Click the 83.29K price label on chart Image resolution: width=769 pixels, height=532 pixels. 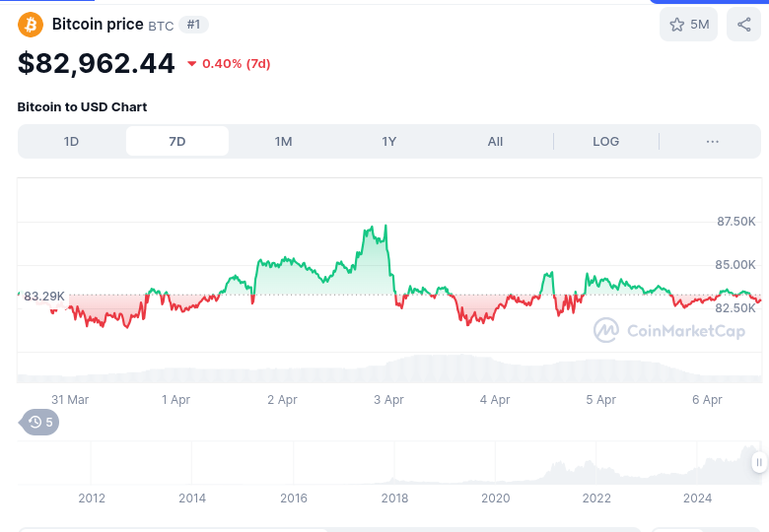point(44,297)
